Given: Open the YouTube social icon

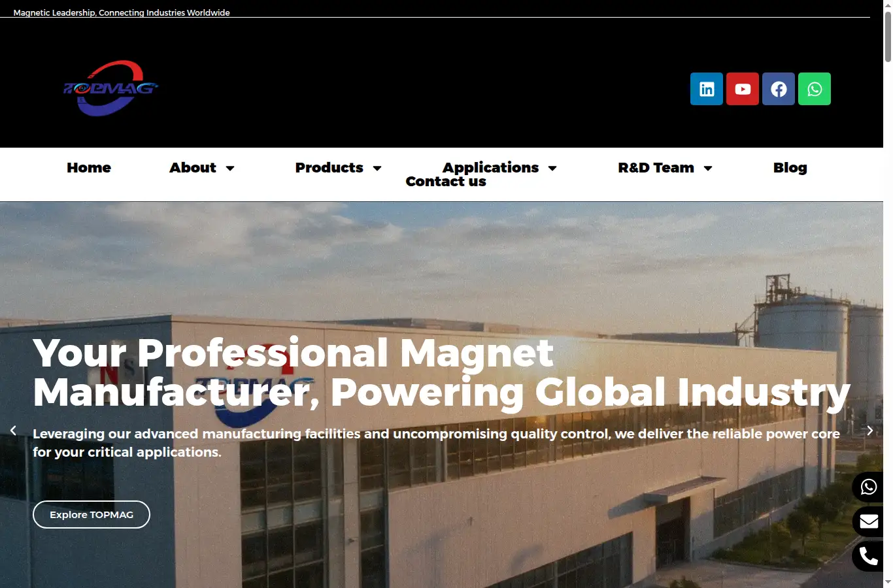Looking at the screenshot, I should pyautogui.click(x=743, y=89).
